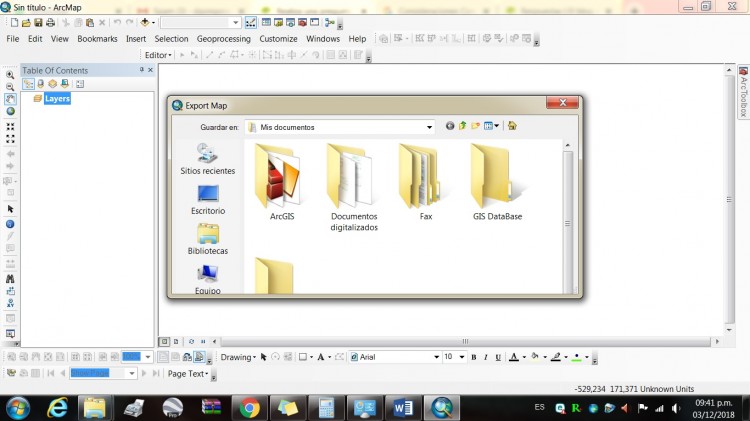Select the Identify tool
The height and width of the screenshot is (421, 750).
(x=10, y=224)
